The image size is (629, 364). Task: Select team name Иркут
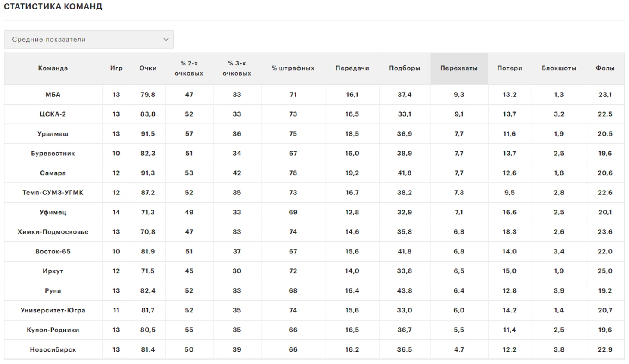click(x=53, y=271)
